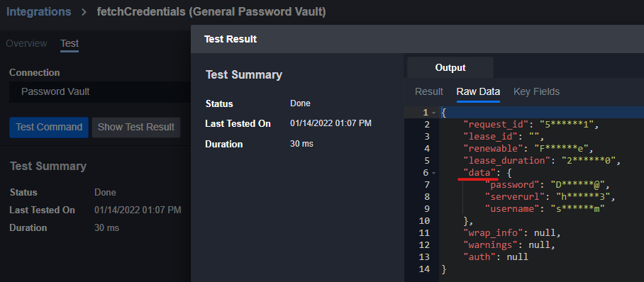Open the Output tab in Test Result
644x282 pixels.
[x=450, y=68]
